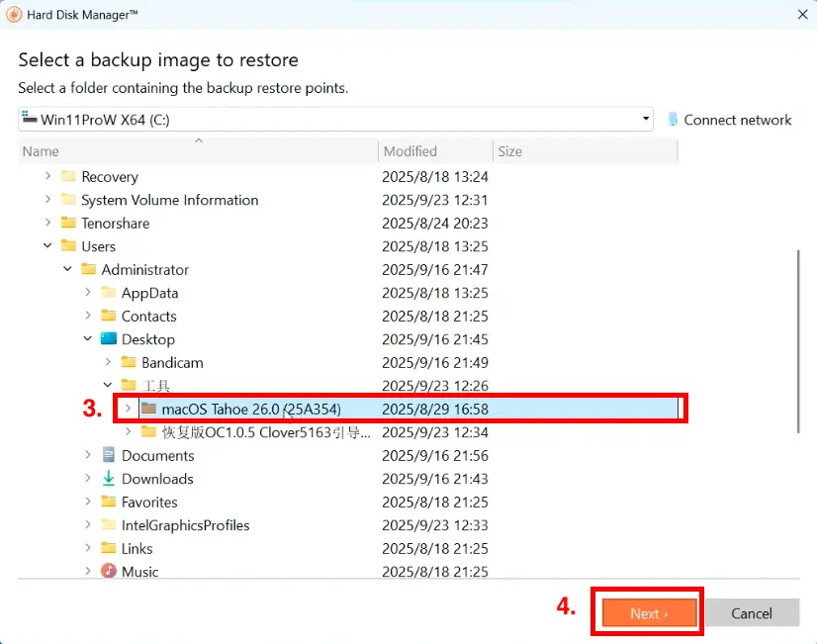Sort by the Name column header

coord(198,151)
